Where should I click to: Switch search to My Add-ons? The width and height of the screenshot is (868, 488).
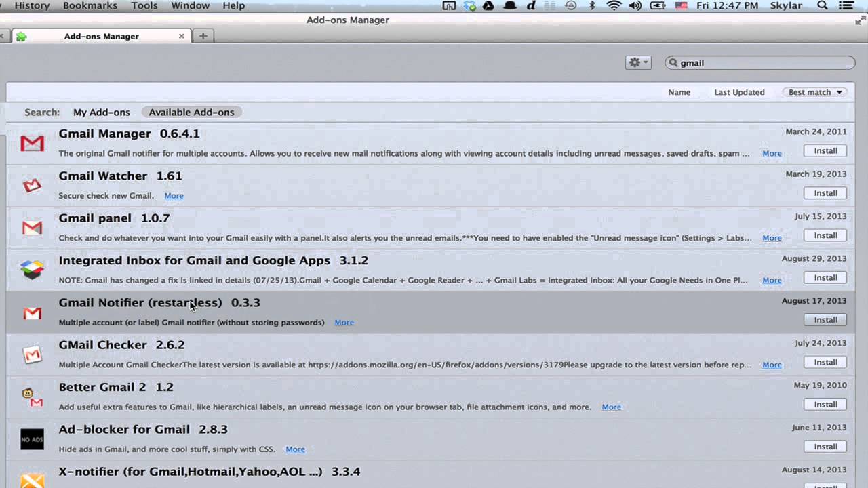click(101, 113)
